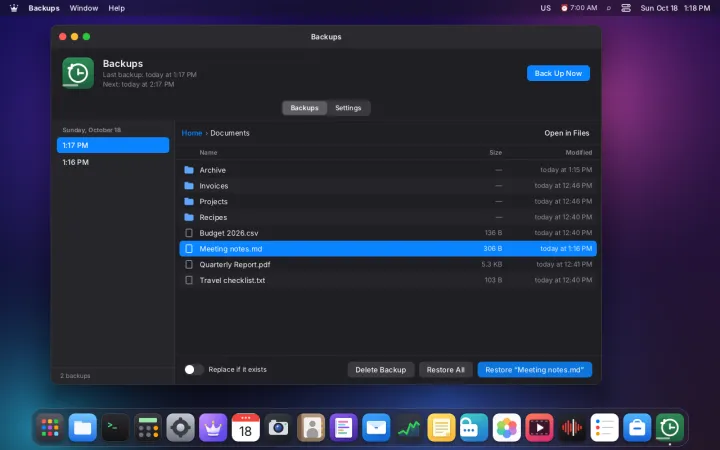Select the Recipes folder row
720x450 pixels.
[x=388, y=217]
